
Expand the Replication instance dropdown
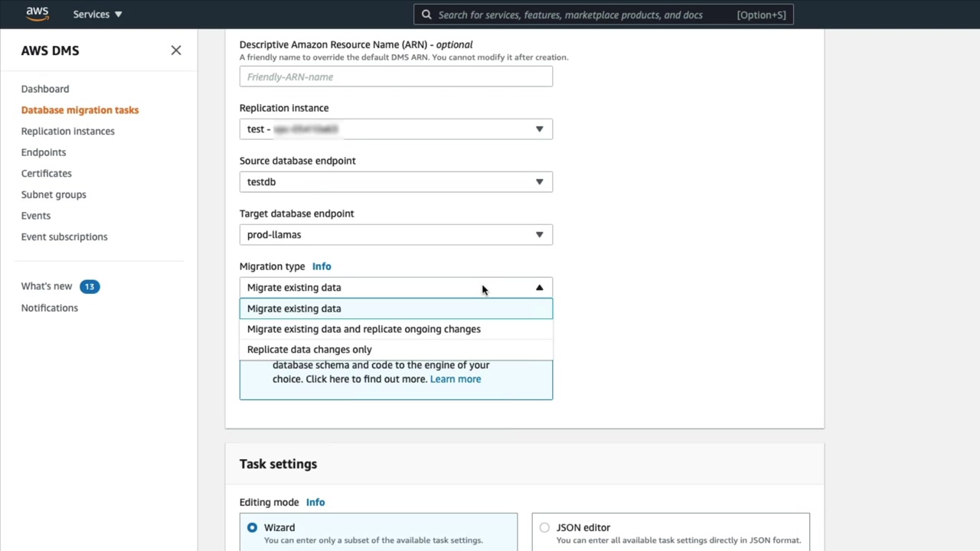coord(539,129)
